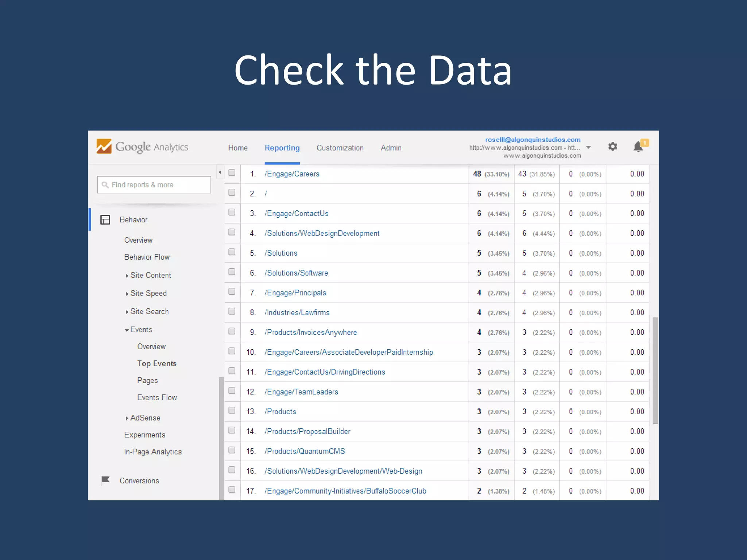Image resolution: width=747 pixels, height=560 pixels.
Task: Check the /Products/InvoicesAnywhere row checkbox
Action: [232, 331]
